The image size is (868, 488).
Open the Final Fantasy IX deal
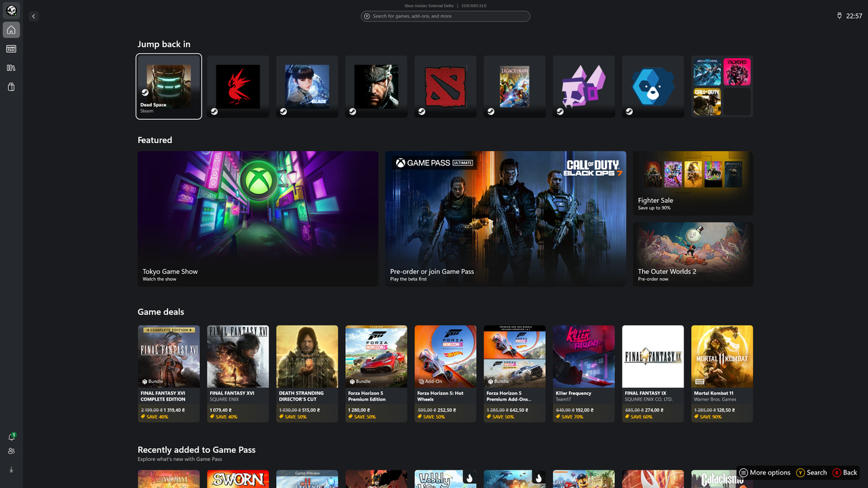(653, 373)
